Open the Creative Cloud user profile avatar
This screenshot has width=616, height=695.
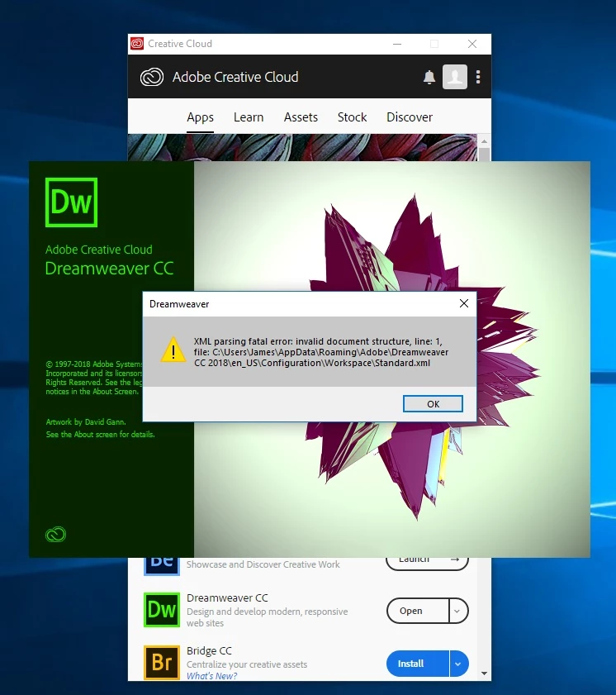tap(455, 77)
